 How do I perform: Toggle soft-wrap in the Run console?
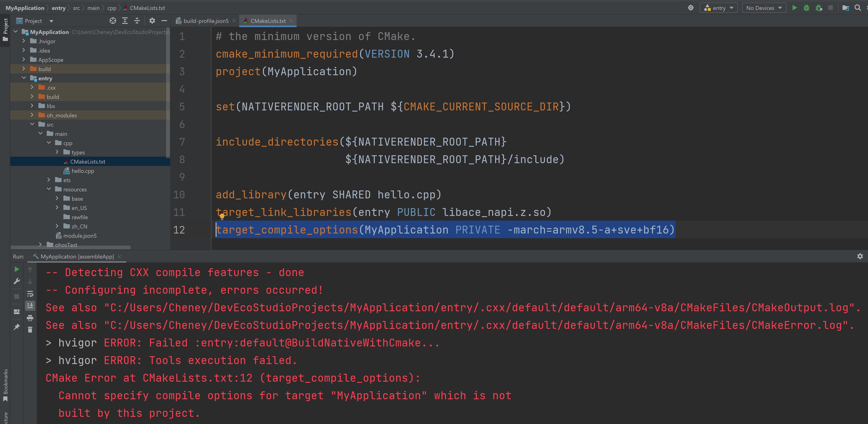30,293
